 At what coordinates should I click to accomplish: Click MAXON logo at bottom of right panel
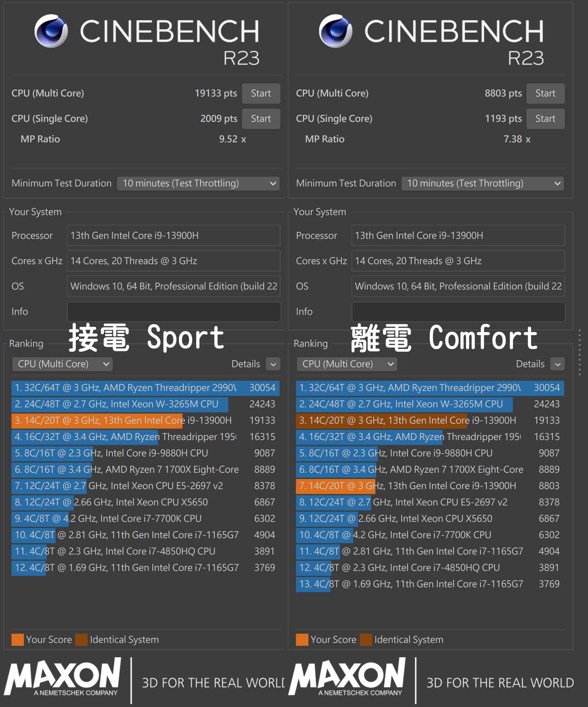point(347,677)
